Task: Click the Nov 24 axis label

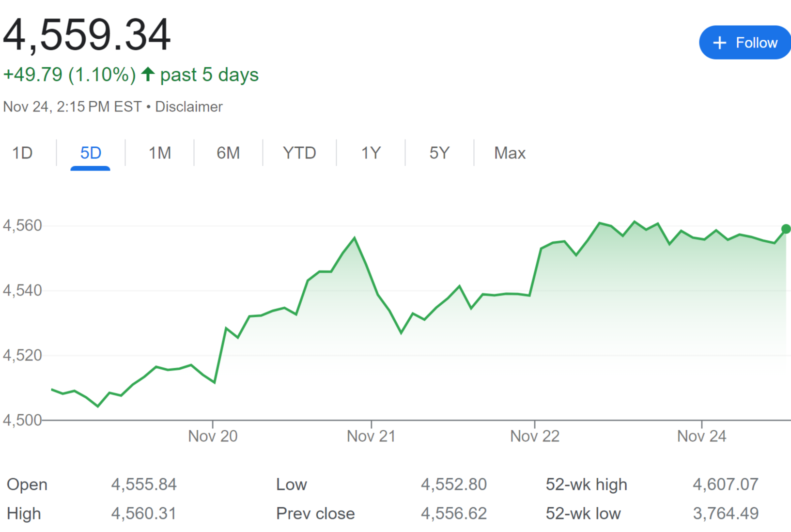Action: click(x=701, y=436)
